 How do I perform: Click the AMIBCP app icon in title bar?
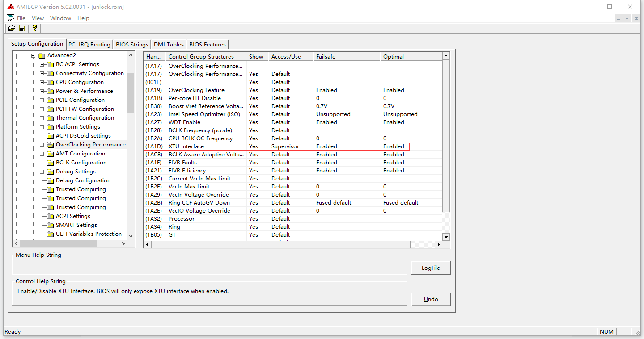point(10,7)
